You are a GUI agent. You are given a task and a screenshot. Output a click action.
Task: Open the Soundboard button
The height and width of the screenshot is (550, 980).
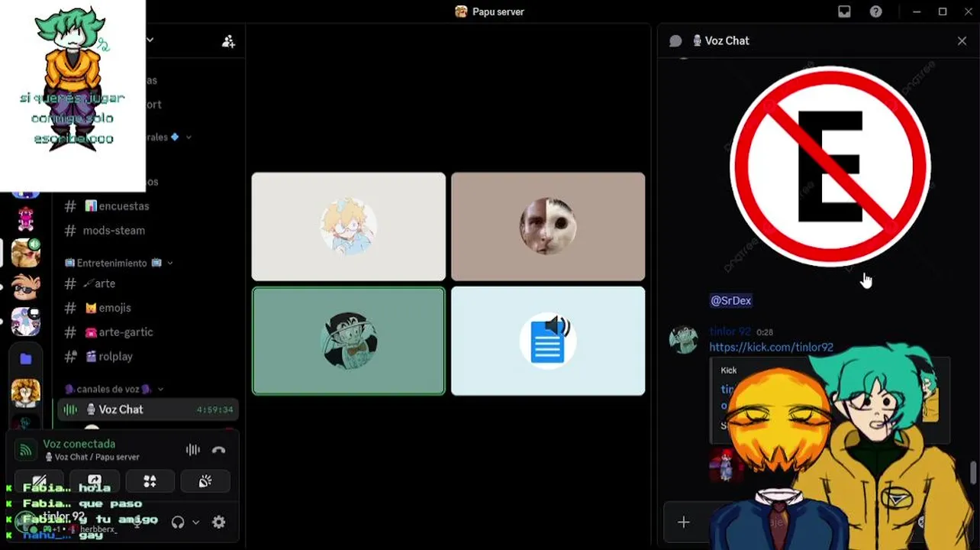(x=205, y=481)
